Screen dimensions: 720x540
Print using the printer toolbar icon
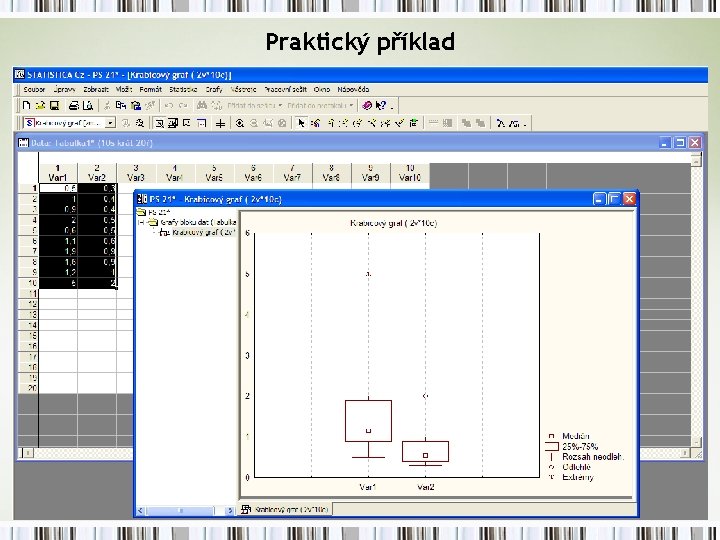(73, 106)
